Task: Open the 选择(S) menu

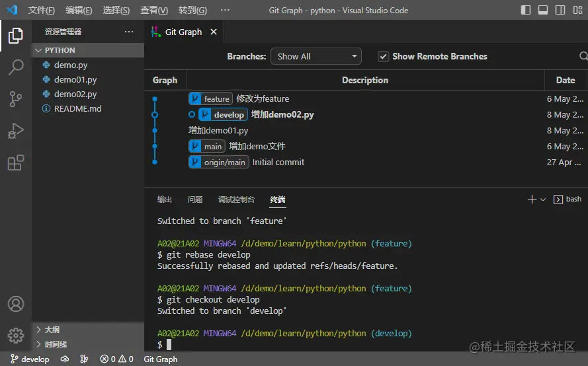Action: click(116, 10)
